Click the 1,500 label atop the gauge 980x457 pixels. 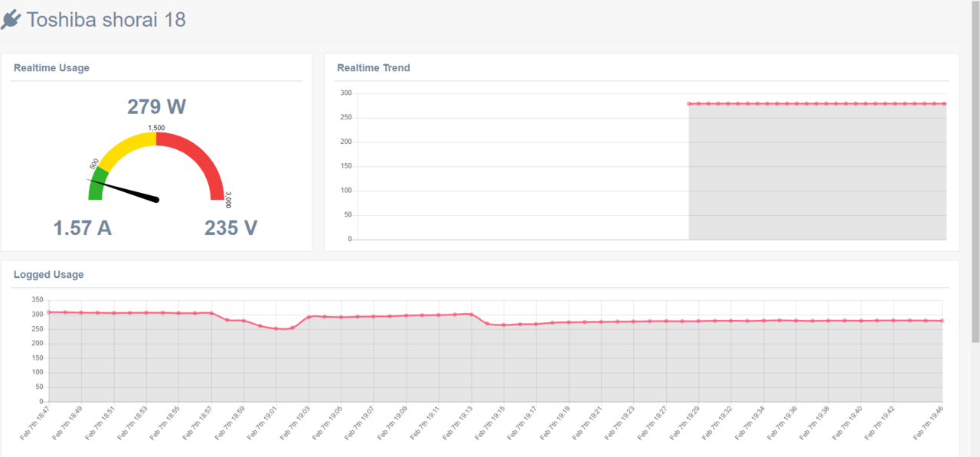pos(156,128)
